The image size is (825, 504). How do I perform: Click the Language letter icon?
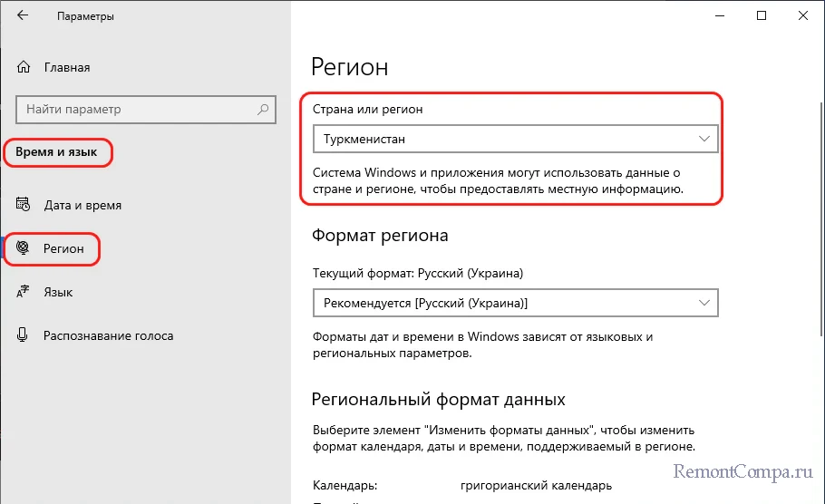click(x=24, y=292)
